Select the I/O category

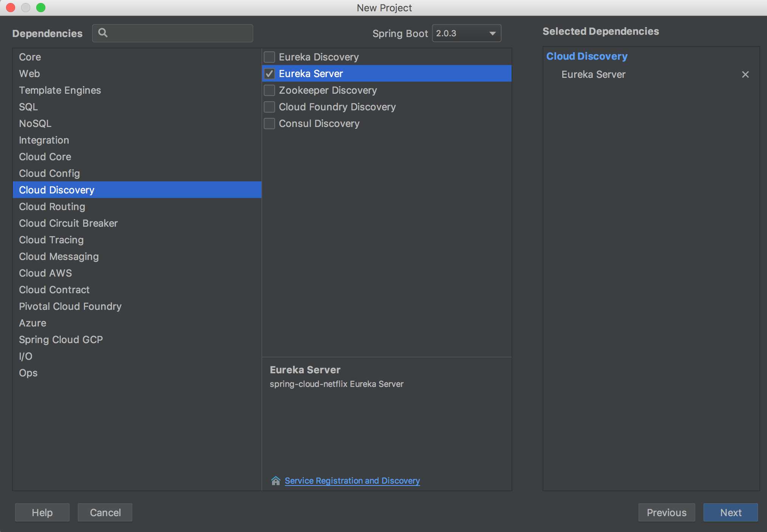(x=137, y=356)
